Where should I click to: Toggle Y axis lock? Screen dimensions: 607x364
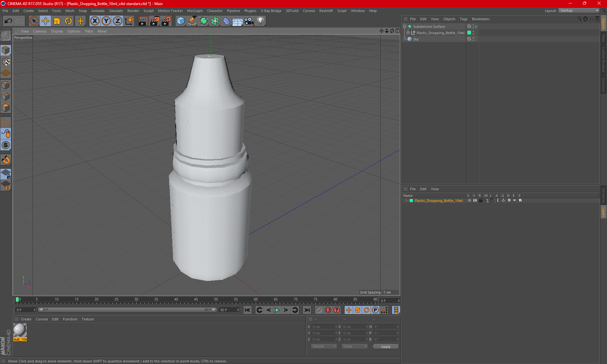[106, 21]
